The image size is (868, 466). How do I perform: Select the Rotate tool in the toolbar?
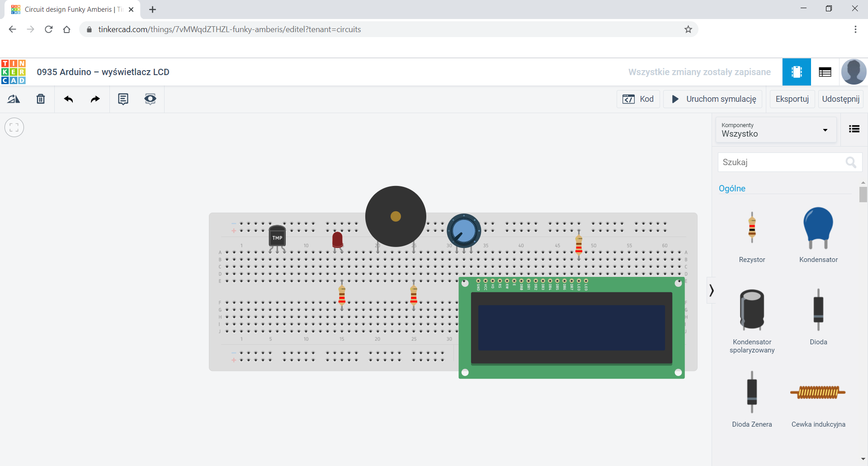(14, 99)
